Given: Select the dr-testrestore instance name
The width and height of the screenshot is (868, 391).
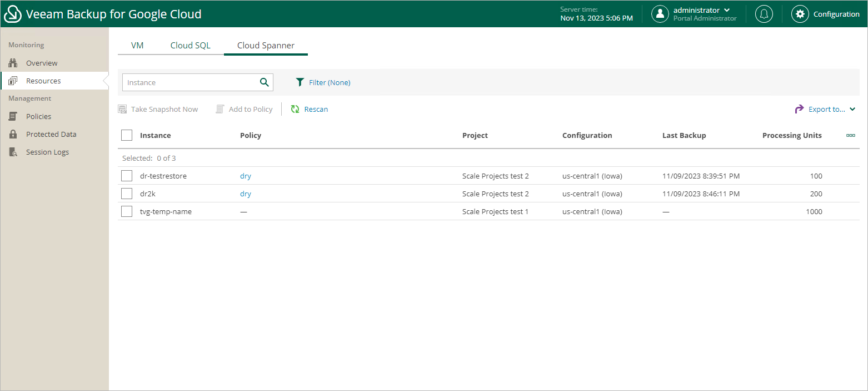Looking at the screenshot, I should pos(163,176).
